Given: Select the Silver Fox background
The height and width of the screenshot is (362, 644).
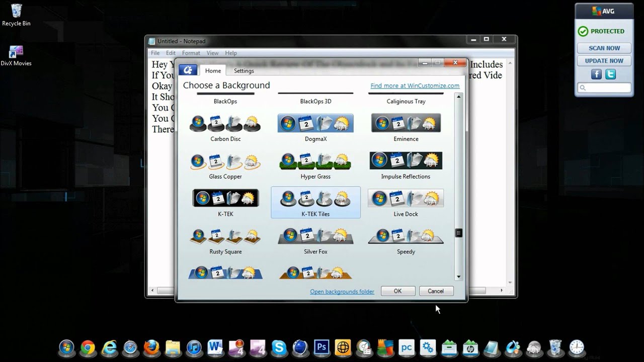Looking at the screenshot, I should click(x=315, y=240).
